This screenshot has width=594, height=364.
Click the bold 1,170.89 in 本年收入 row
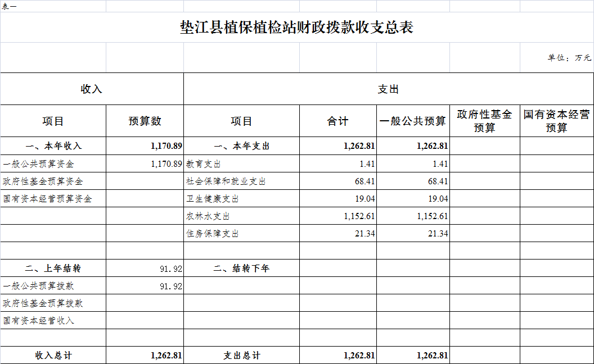(166, 146)
